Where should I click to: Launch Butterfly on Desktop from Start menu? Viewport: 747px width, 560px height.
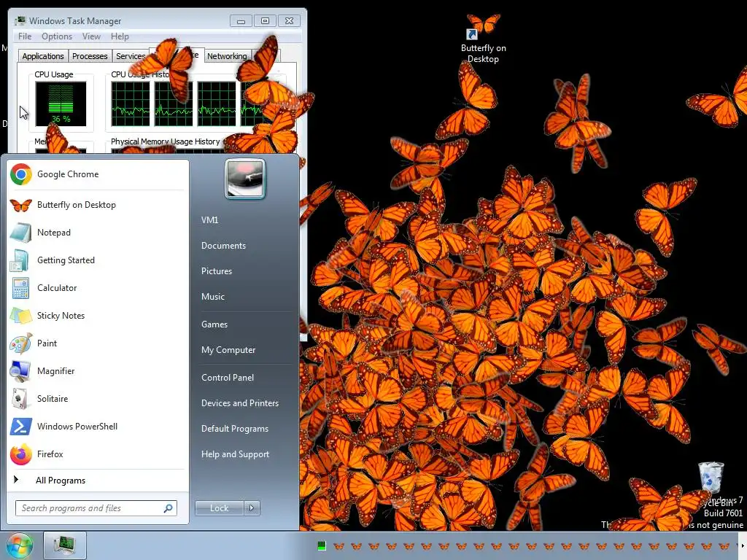97,205
